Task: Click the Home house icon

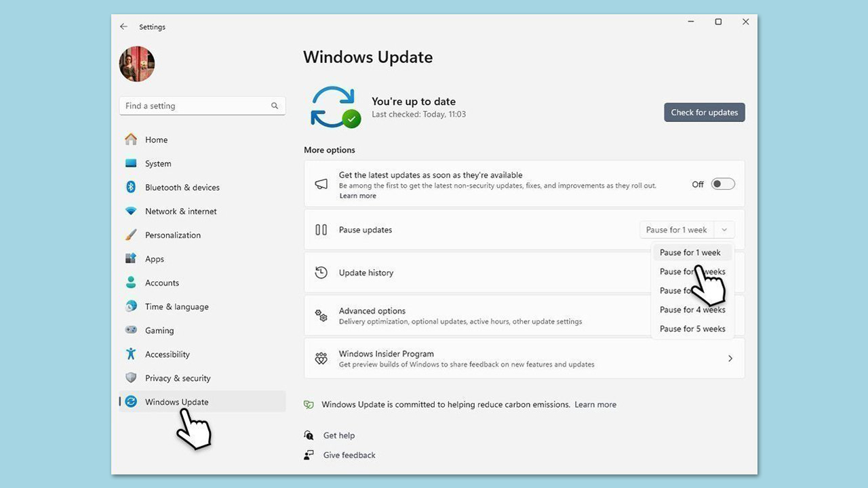Action: pyautogui.click(x=131, y=140)
